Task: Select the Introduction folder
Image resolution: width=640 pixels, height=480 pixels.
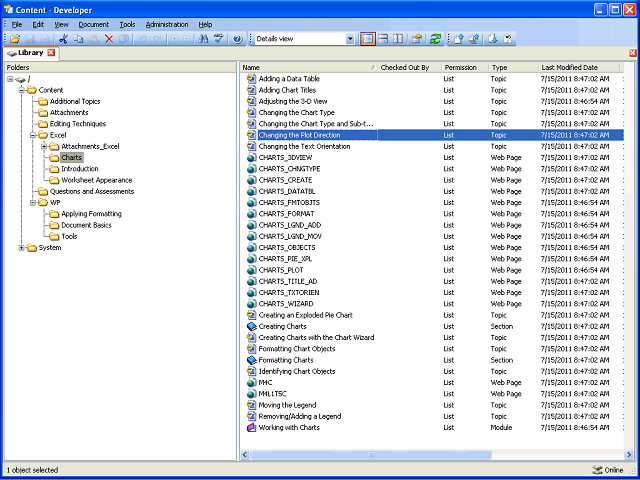Action: (80, 169)
